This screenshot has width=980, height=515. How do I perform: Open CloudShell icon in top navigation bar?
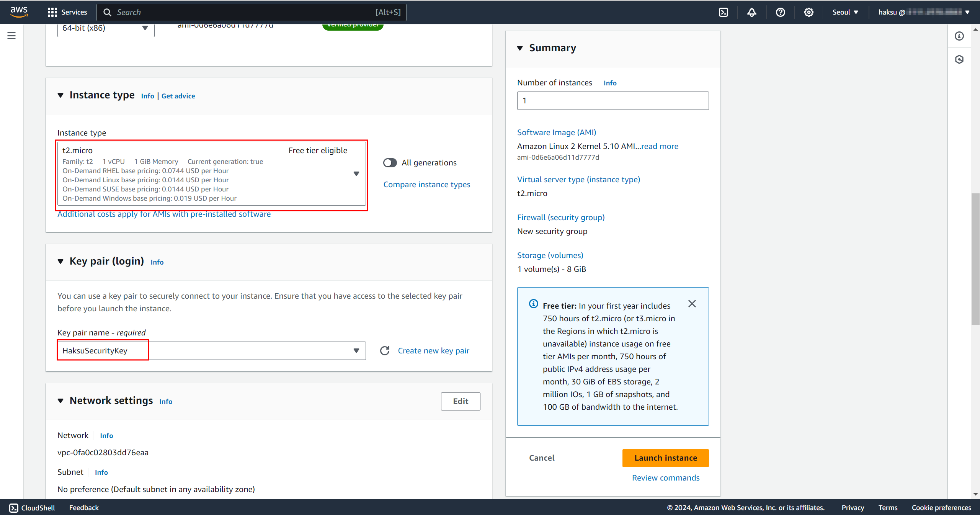[723, 12]
